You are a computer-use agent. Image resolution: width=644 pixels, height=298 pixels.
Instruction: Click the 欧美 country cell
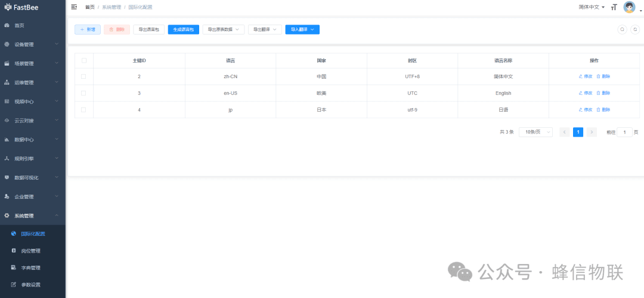(x=321, y=93)
